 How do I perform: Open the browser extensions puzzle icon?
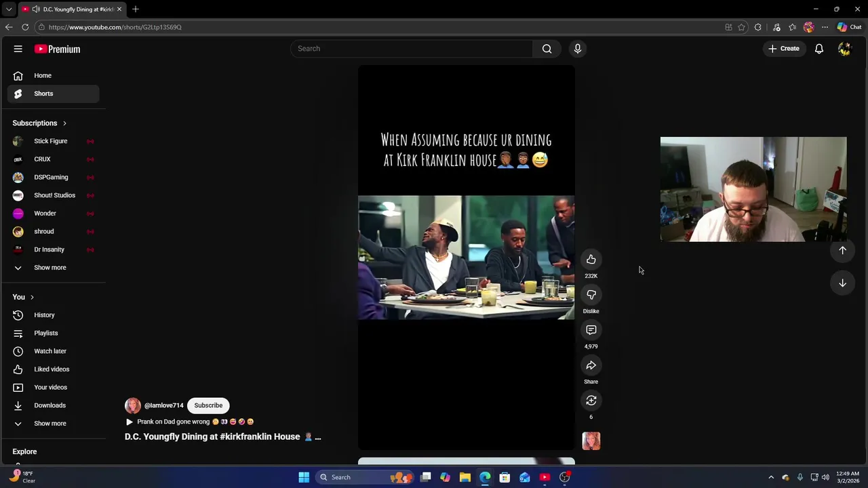758,27
